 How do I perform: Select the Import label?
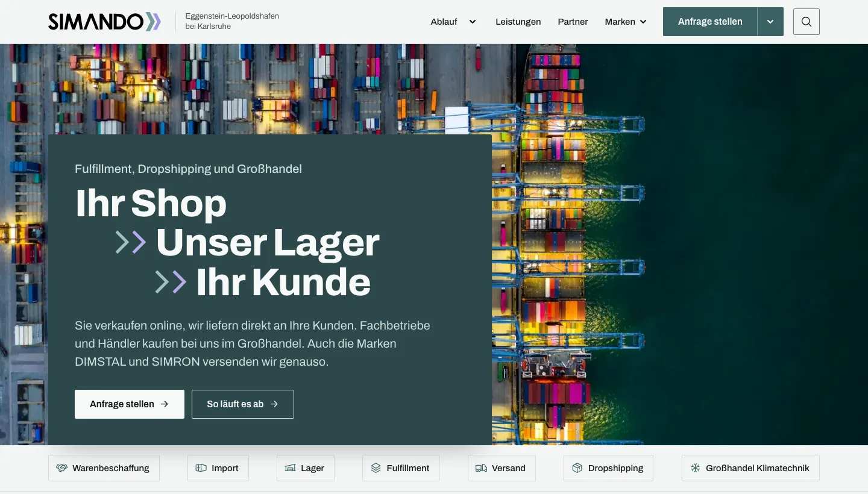click(225, 468)
